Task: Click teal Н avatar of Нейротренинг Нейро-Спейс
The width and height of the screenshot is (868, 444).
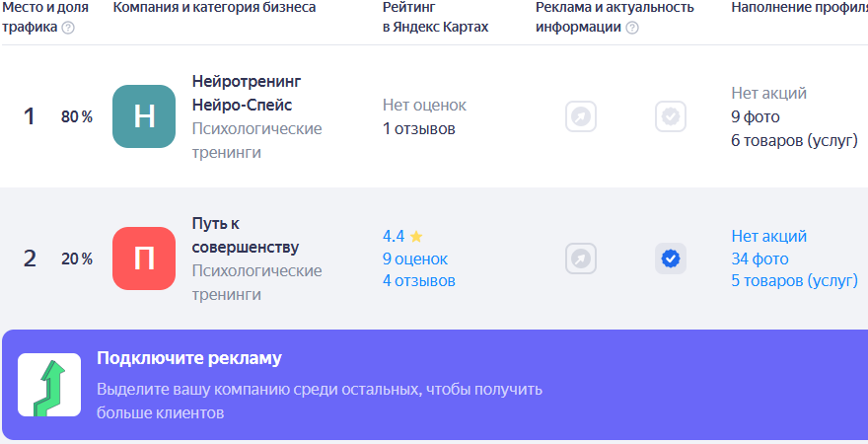Action: click(x=144, y=116)
